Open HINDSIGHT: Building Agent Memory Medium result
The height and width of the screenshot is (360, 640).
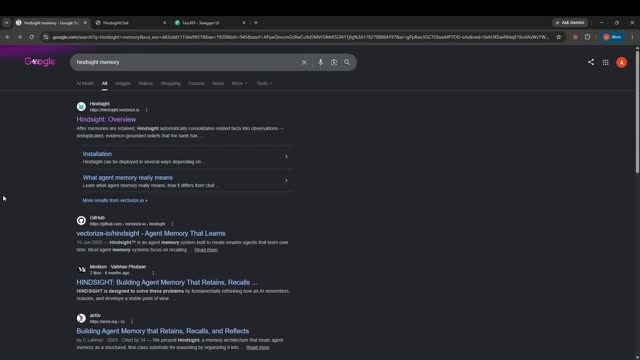coord(167,282)
